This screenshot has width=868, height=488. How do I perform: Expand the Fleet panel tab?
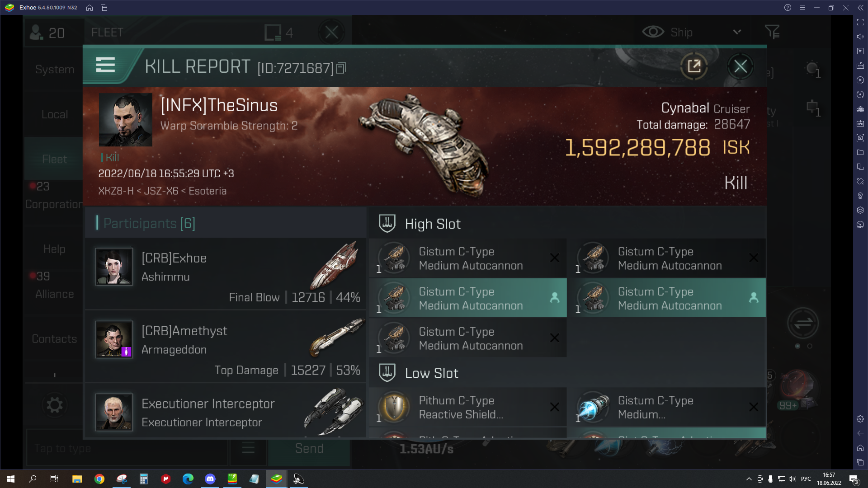click(x=54, y=159)
